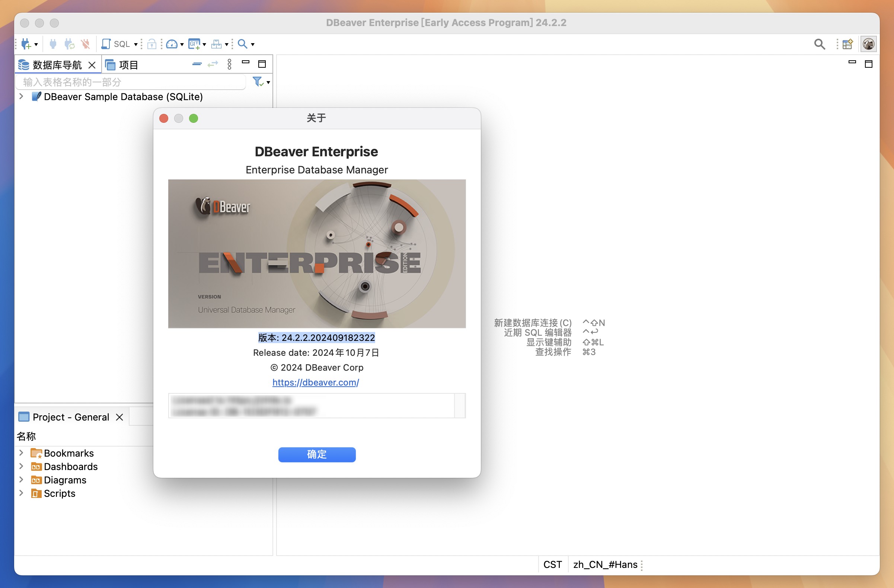
Task: Maximize the editor area panel
Action: 868,64
